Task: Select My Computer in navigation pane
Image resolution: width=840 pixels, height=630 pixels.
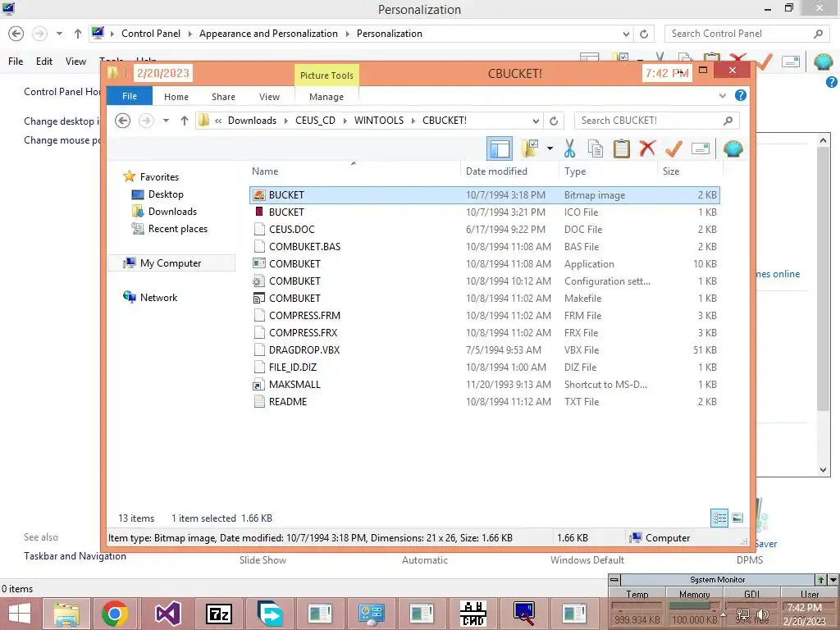Action: point(171,263)
